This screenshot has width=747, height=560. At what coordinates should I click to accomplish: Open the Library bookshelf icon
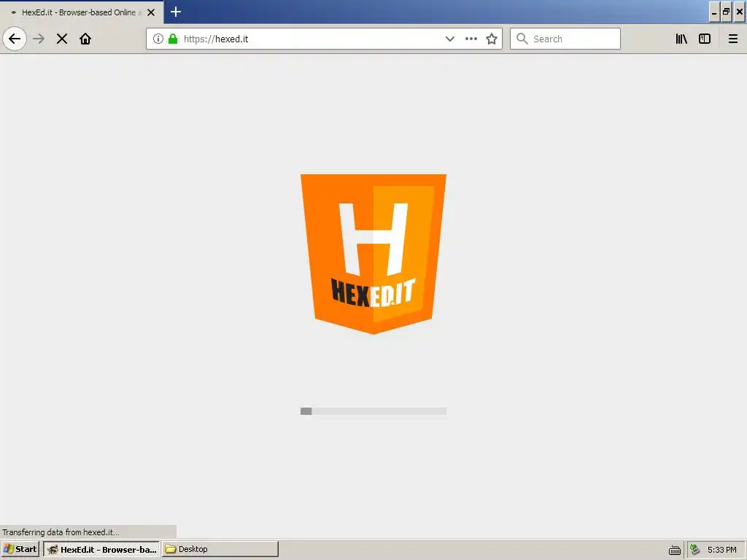pos(681,39)
